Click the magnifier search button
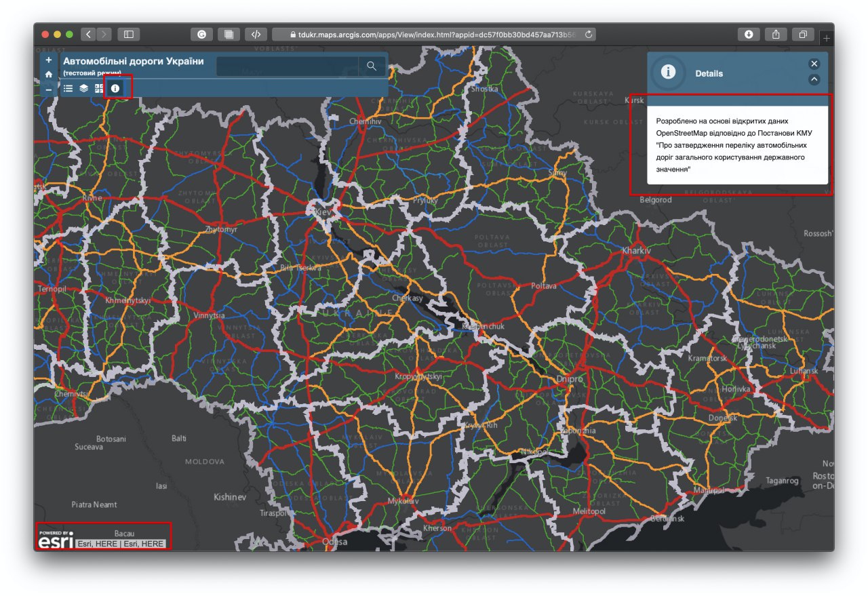This screenshot has height=596, width=868. coord(372,66)
